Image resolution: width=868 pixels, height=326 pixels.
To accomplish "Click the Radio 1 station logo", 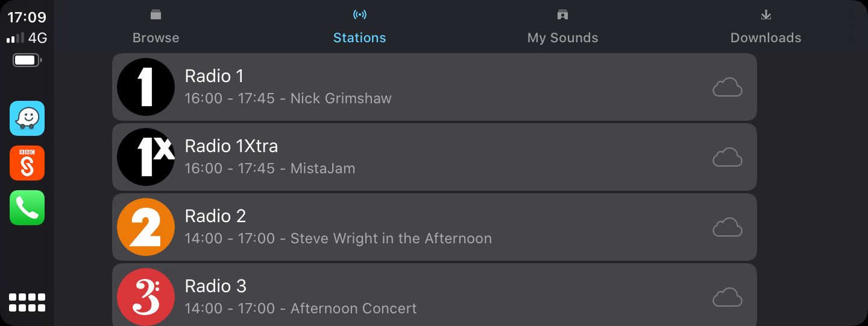I will 146,87.
